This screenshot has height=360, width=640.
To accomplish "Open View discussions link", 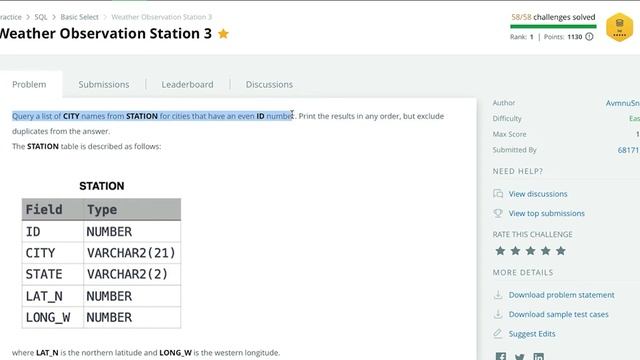I will (538, 194).
